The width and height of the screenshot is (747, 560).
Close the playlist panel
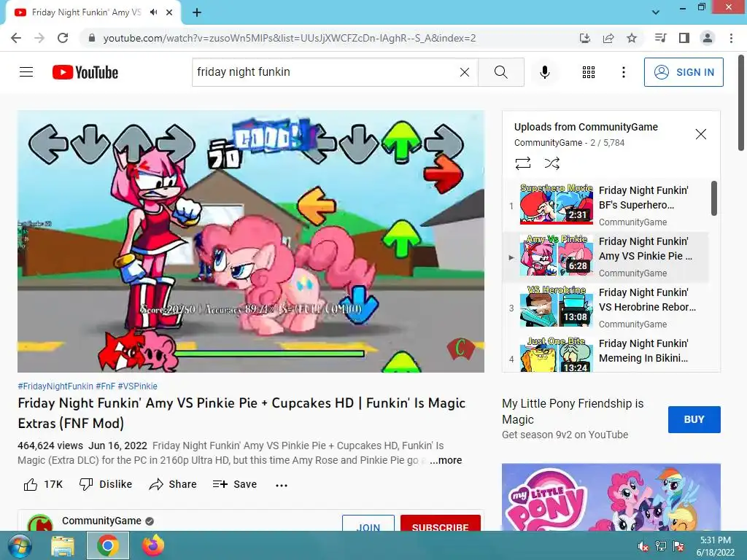click(x=701, y=134)
